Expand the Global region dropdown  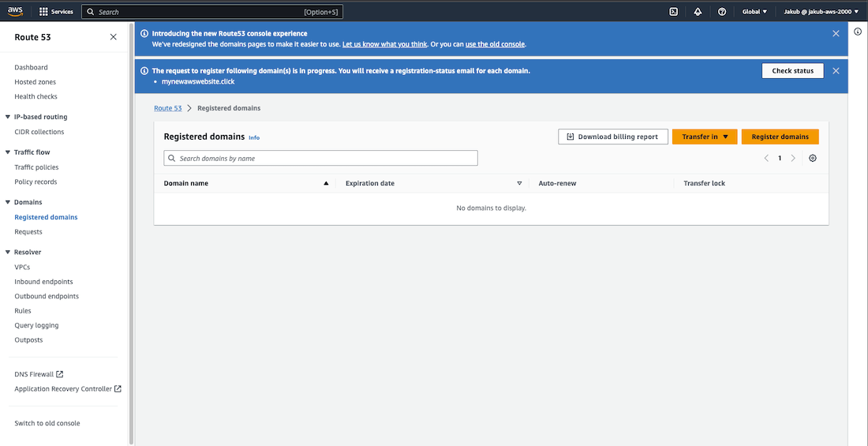(x=754, y=12)
